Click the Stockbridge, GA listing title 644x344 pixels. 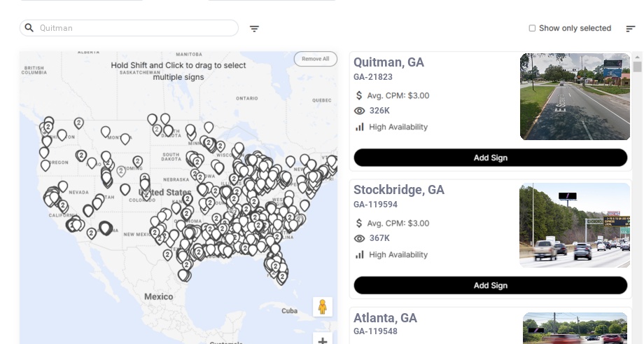click(398, 190)
